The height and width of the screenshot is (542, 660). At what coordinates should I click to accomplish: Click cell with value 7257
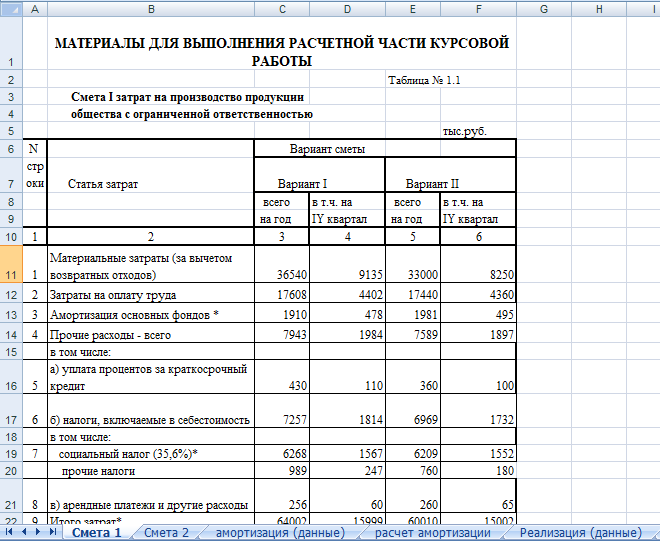282,411
